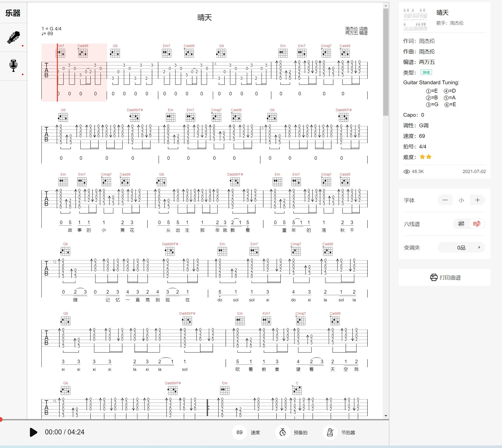The image size is (502, 448).
Task: Click the 1 = G 4/4 key signature text
Action: coord(52,29)
